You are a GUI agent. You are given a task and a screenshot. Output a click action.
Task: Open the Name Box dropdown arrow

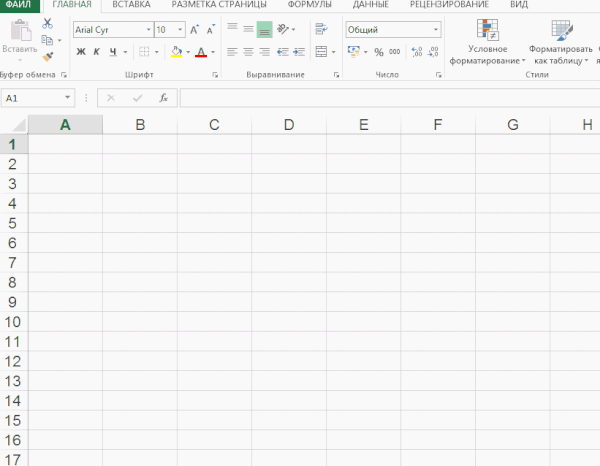[67, 98]
